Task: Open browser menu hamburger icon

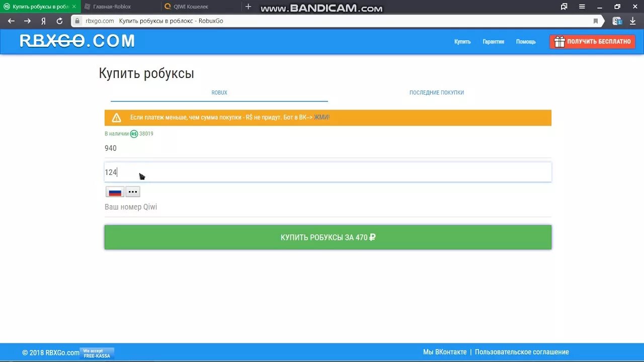Action: (582, 7)
